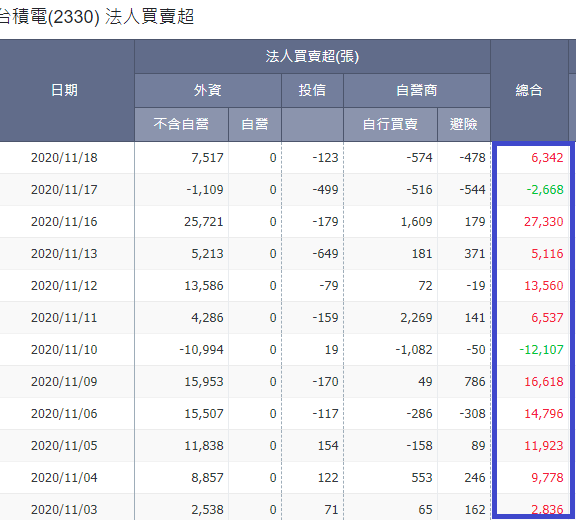Click total value 5,116

[x=547, y=254]
